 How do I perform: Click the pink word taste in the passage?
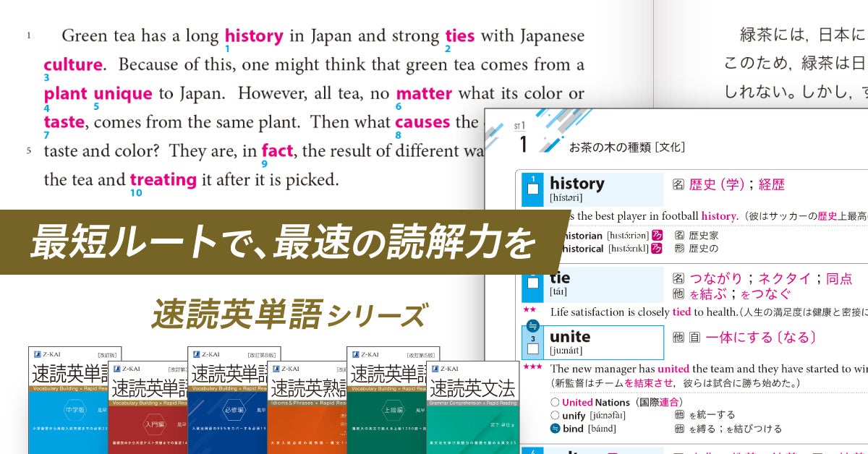64,122
